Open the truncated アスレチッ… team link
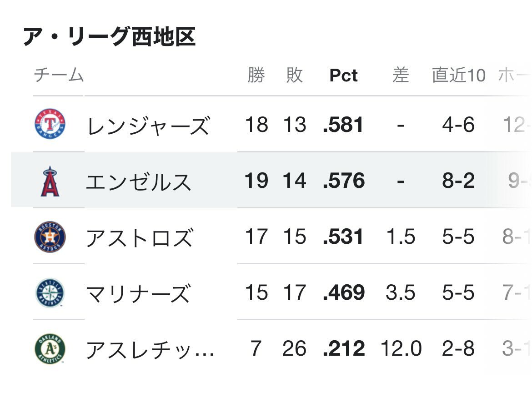 point(150,349)
